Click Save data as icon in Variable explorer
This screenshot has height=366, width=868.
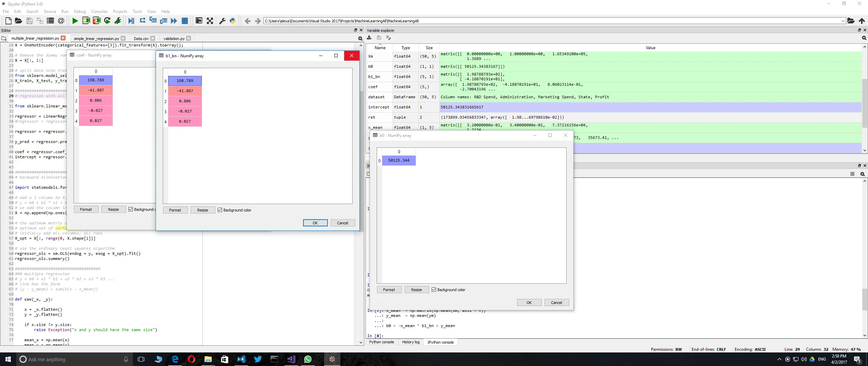(389, 38)
